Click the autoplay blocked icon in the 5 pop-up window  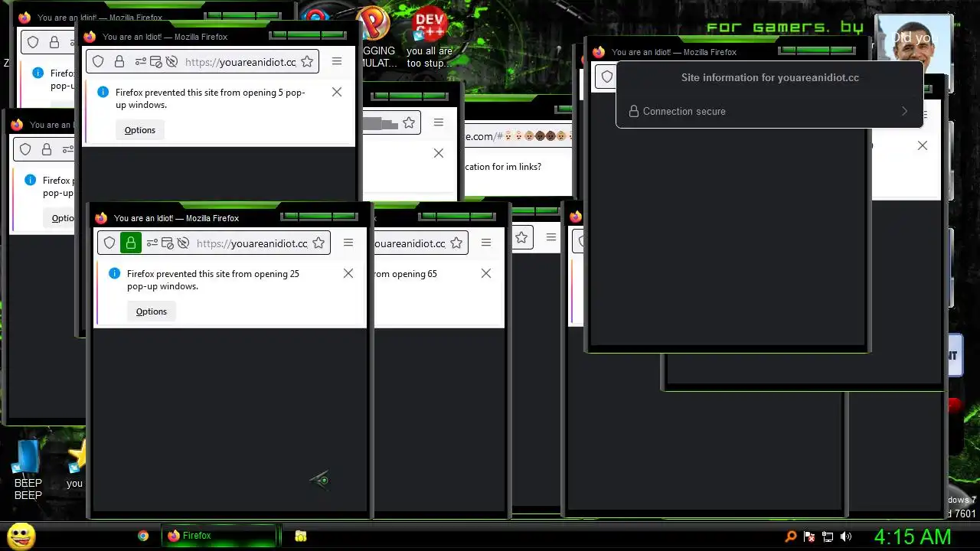pos(171,62)
